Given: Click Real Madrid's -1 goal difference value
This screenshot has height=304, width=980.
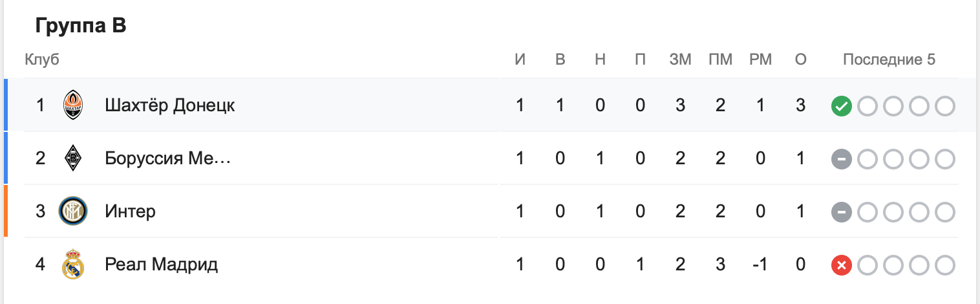Looking at the screenshot, I should coord(761,265).
